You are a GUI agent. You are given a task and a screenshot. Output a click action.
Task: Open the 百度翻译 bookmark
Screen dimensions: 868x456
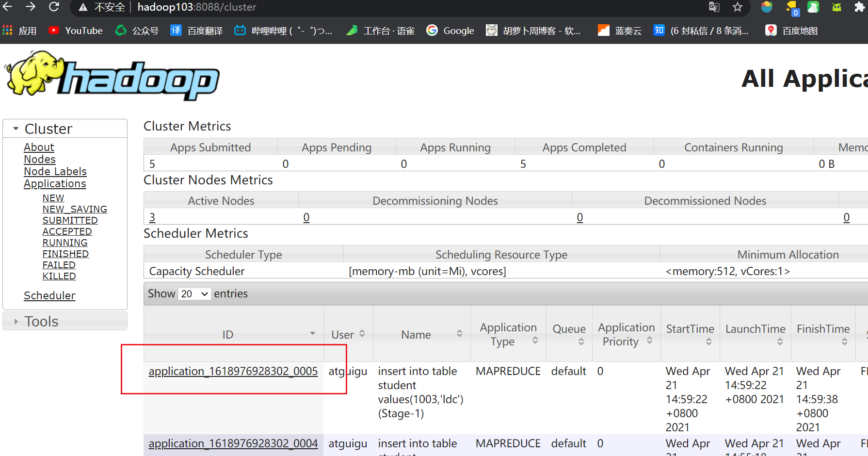pyautogui.click(x=196, y=31)
